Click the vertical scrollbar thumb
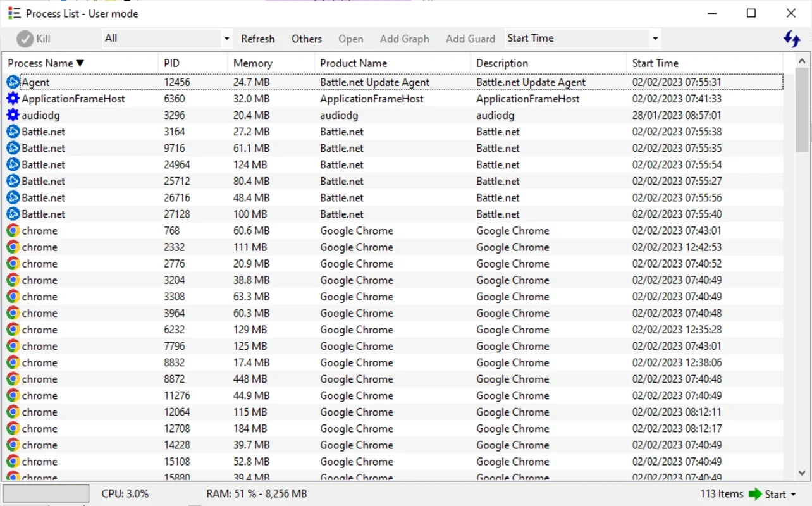 802,110
